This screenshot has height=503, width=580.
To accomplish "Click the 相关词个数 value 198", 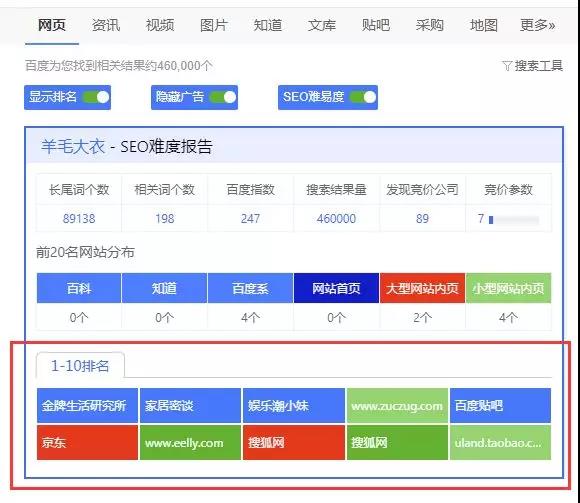I will pos(165,219).
